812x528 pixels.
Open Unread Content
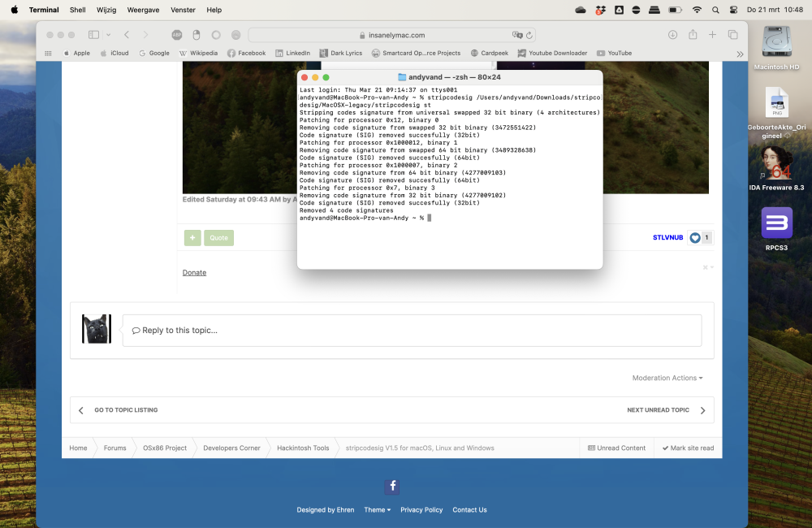[x=616, y=448]
